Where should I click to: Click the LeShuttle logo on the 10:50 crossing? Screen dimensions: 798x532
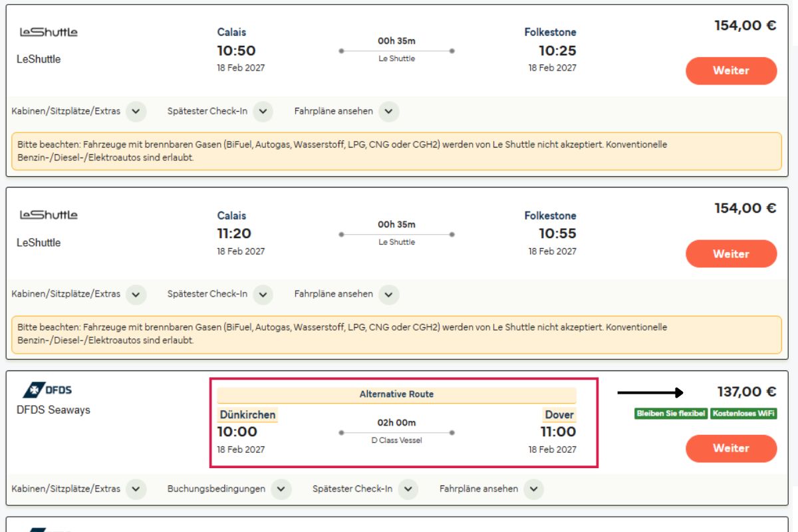coord(49,32)
